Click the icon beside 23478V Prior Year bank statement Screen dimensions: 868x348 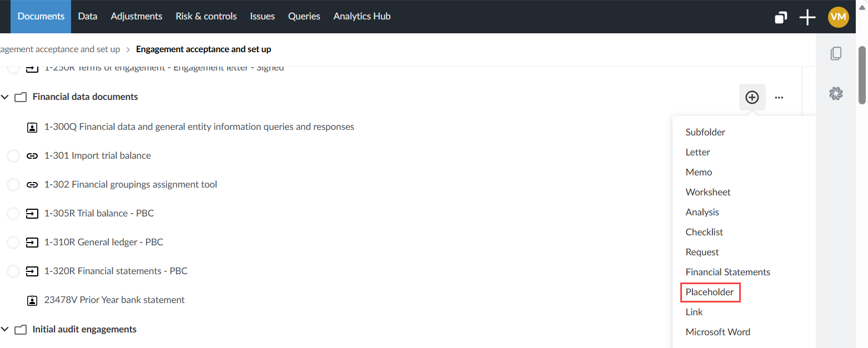32,300
